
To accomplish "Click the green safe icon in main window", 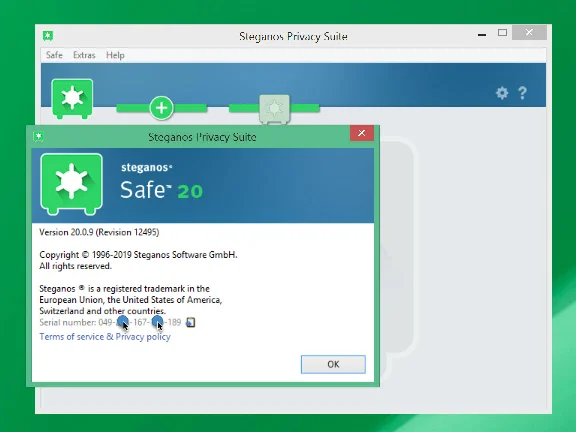I will coord(72,99).
